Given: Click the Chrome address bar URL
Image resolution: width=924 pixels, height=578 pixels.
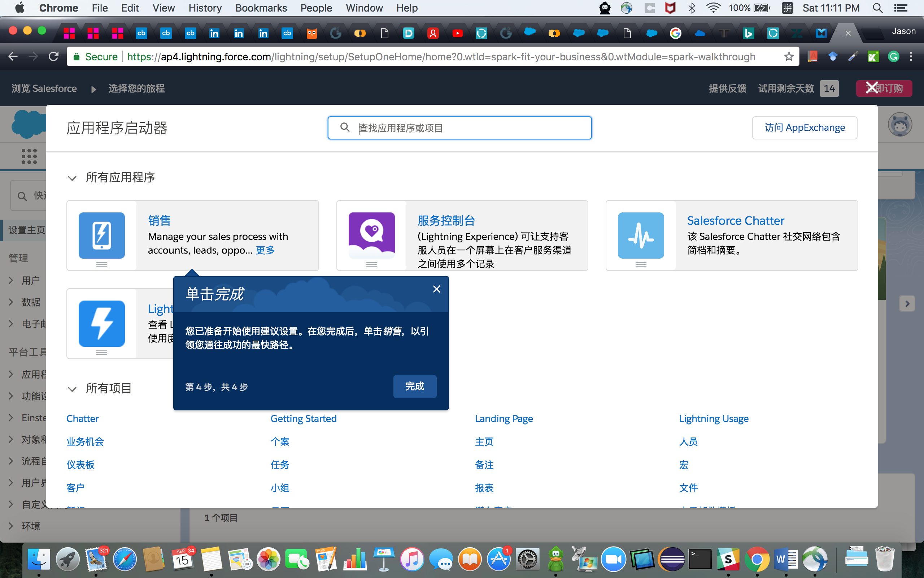Looking at the screenshot, I should tap(440, 57).
